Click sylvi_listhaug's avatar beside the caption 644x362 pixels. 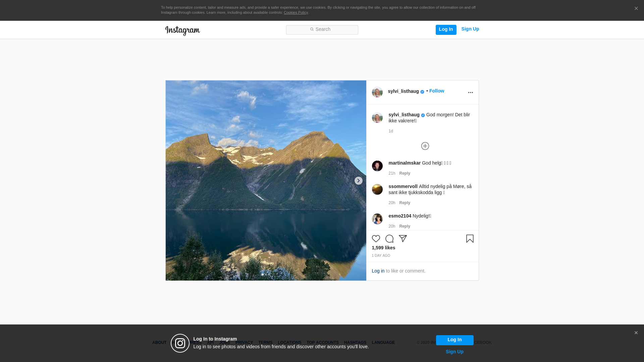pos(377,118)
